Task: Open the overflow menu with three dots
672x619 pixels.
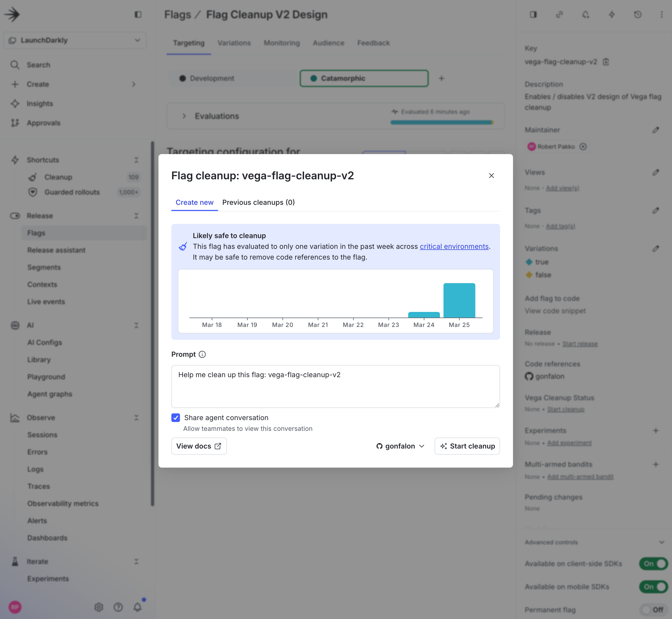Action: (x=662, y=15)
